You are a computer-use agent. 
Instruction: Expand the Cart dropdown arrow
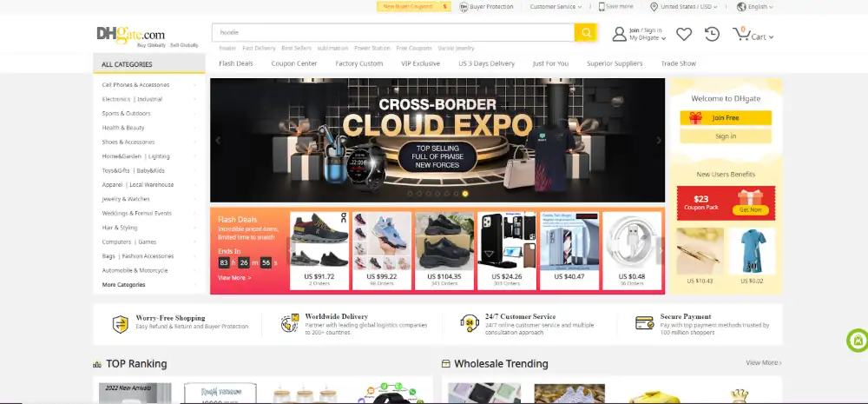pos(771,37)
